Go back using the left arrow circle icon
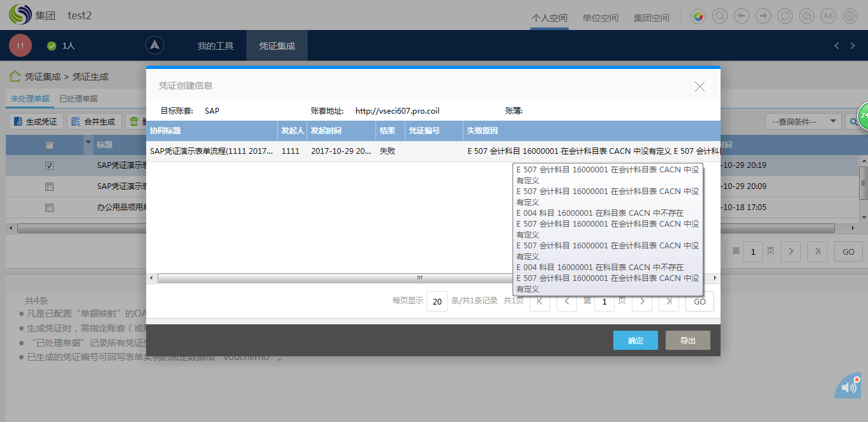 742,16
